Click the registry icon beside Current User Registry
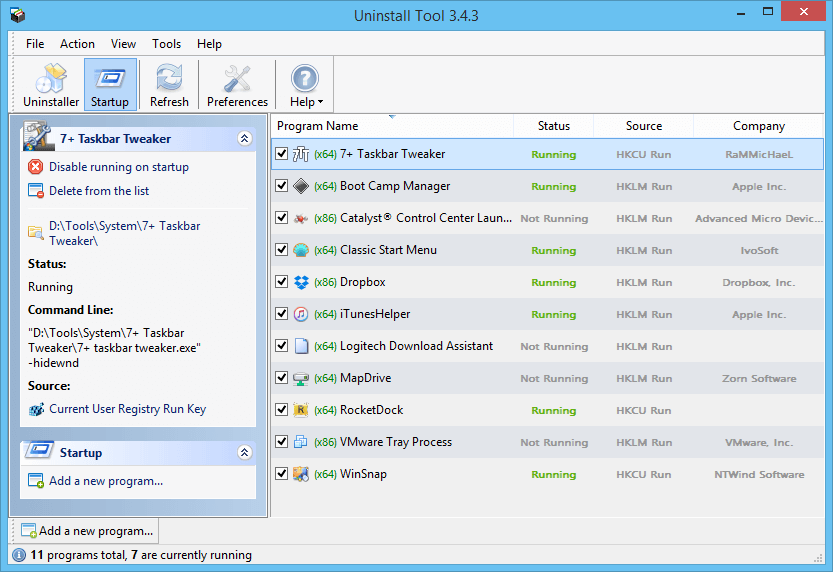 pos(36,409)
